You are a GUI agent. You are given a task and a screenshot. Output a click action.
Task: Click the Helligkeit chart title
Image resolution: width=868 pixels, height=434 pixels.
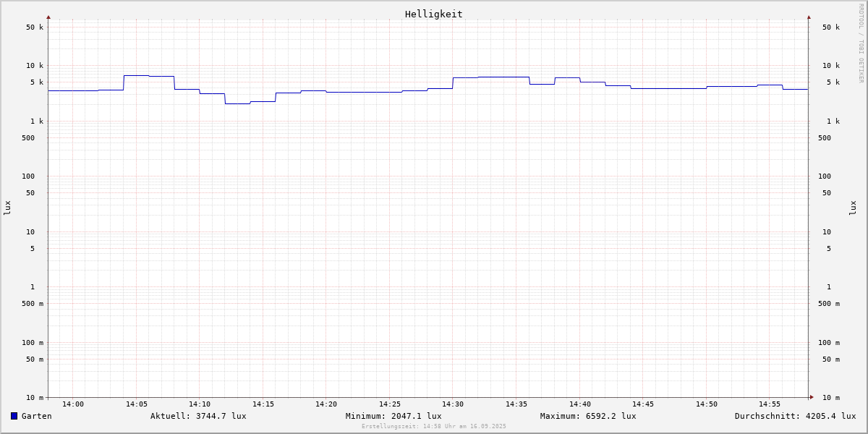coord(433,14)
